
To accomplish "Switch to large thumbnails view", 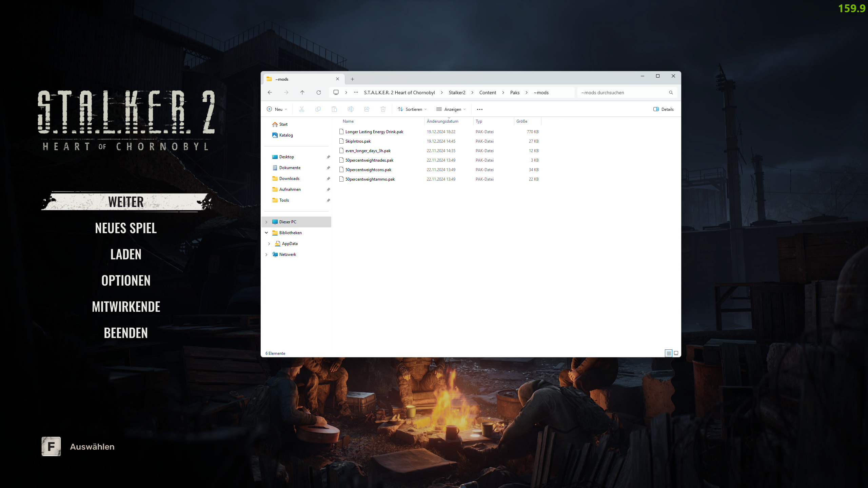I will 676,353.
